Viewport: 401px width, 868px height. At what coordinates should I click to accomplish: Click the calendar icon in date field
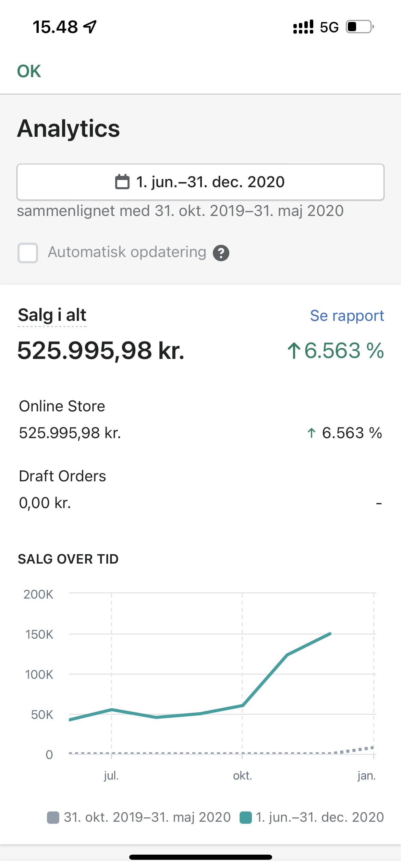point(122,182)
